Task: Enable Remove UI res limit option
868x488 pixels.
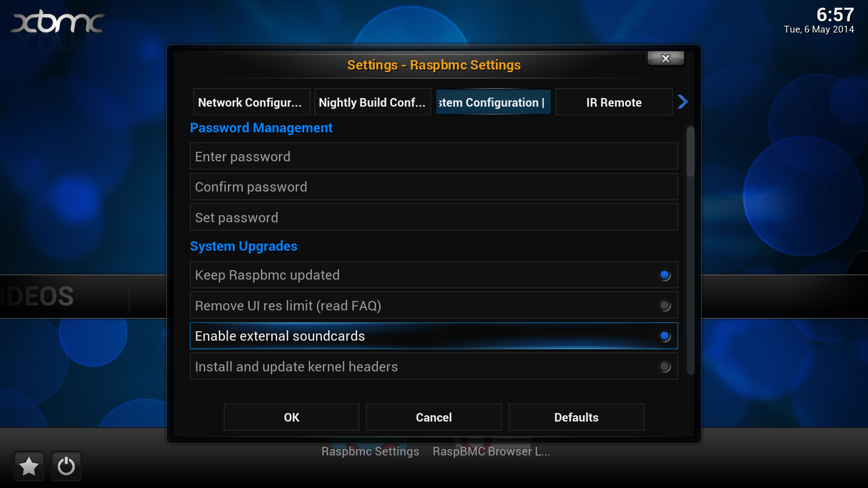Action: coord(665,306)
